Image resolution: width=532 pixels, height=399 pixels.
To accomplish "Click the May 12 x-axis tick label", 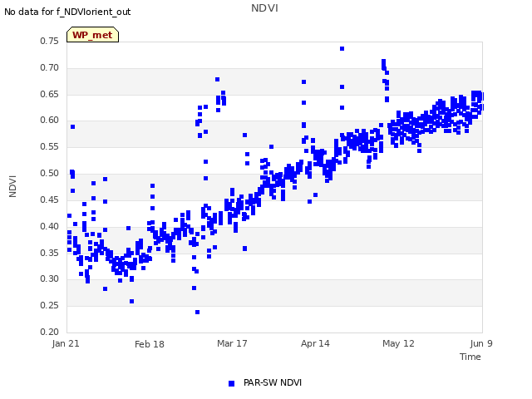I will tap(398, 343).
